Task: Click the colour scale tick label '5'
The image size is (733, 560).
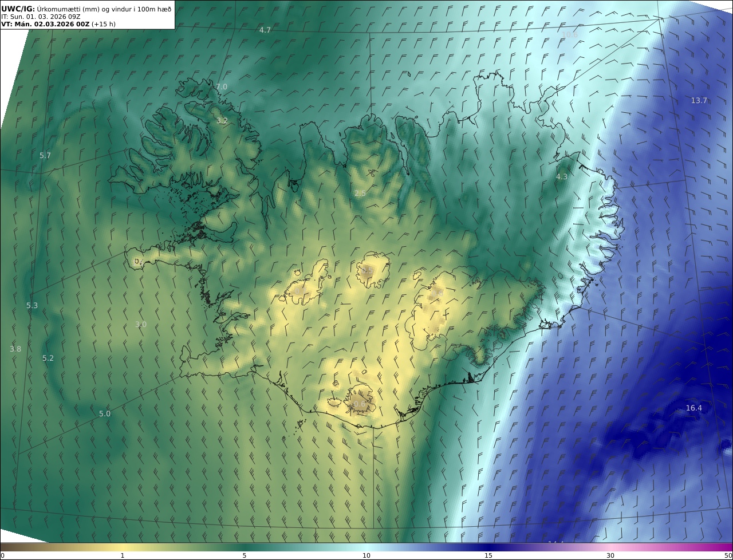Action: pos(245,555)
